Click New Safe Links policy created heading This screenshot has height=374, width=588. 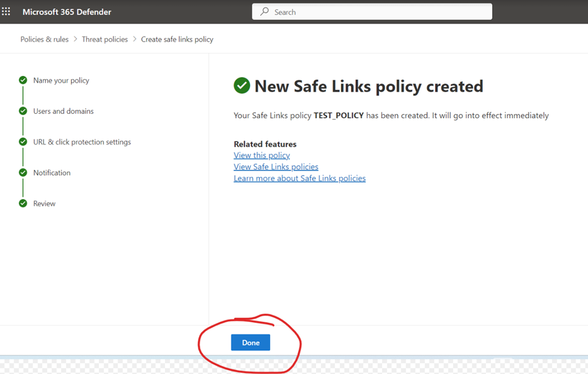coord(368,86)
